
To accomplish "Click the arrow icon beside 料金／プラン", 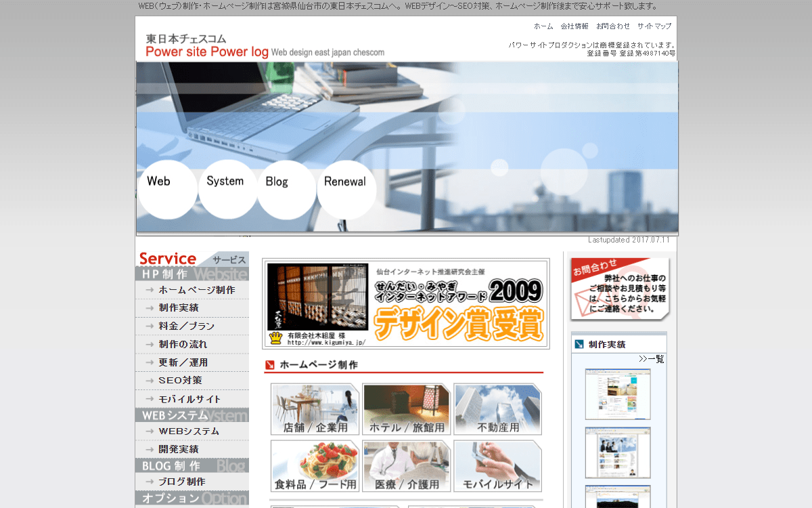I will (150, 326).
